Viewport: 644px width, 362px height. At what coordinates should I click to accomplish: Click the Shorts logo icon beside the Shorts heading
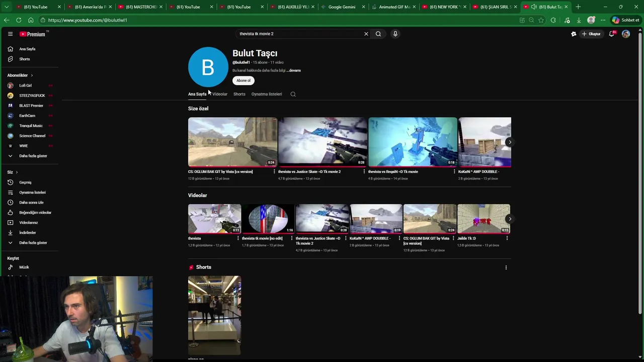pyautogui.click(x=191, y=267)
